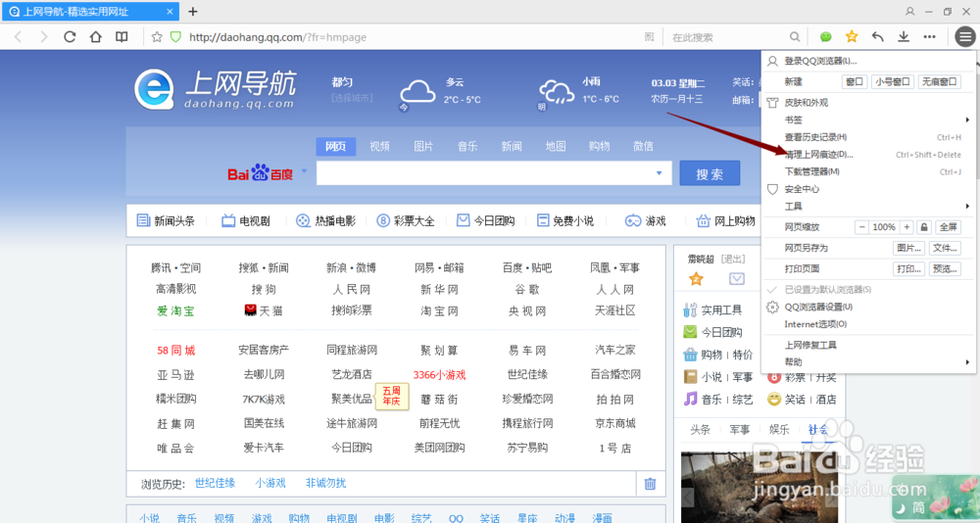
Task: Click the 全屏 fullscreen button
Action: tap(948, 227)
